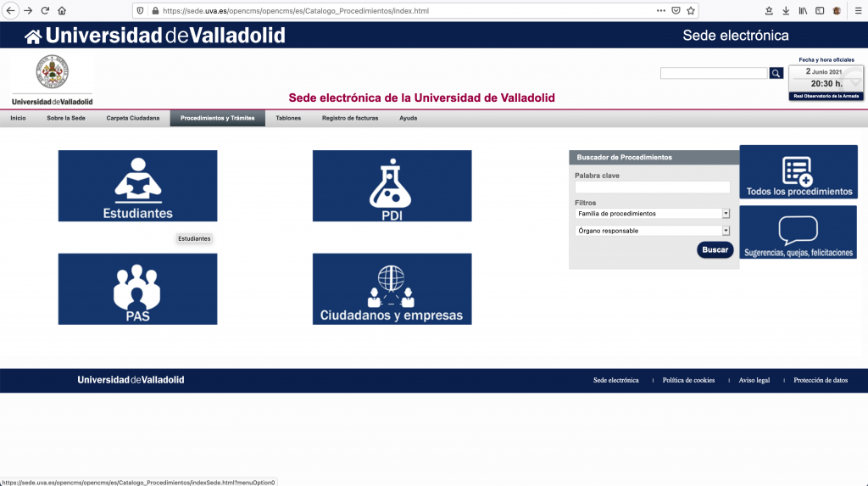Click the browser URL address bar

point(407,10)
